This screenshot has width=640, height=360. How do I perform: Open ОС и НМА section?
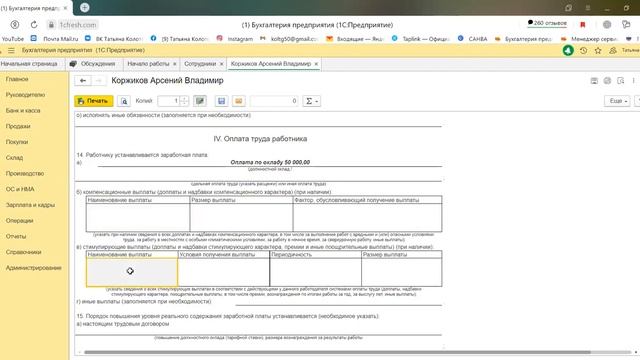coord(20,189)
